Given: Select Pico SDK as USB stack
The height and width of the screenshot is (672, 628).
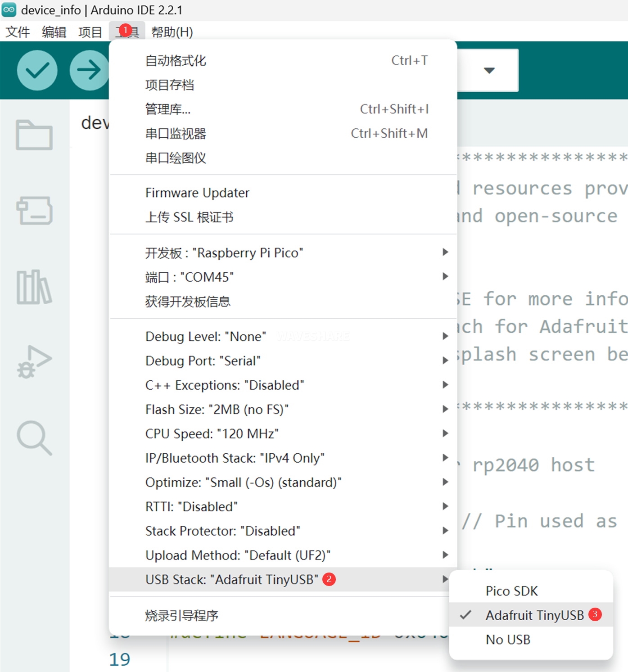Looking at the screenshot, I should (531, 591).
